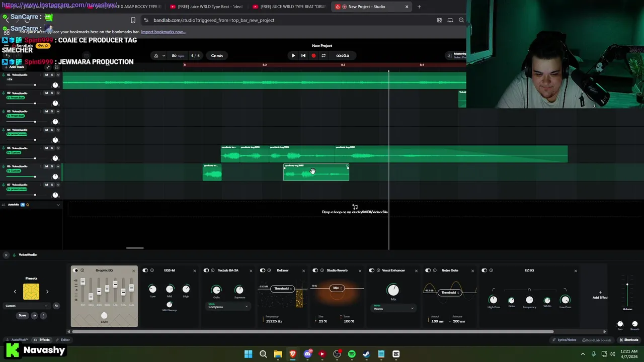This screenshot has width=644, height=362.
Task: Expand the AutoMix row chevron
Action: pyautogui.click(x=58, y=205)
